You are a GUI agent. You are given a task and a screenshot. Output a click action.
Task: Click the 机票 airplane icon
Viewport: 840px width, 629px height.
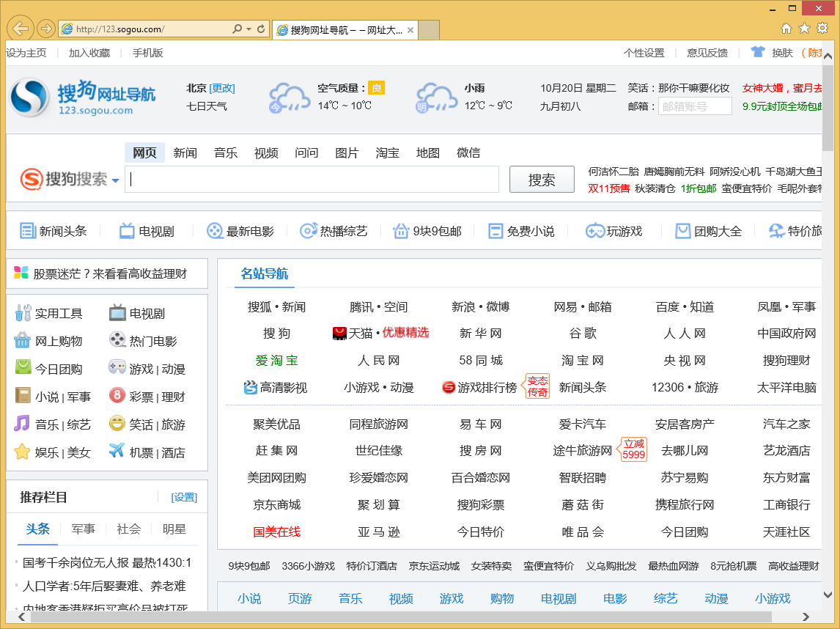(117, 451)
